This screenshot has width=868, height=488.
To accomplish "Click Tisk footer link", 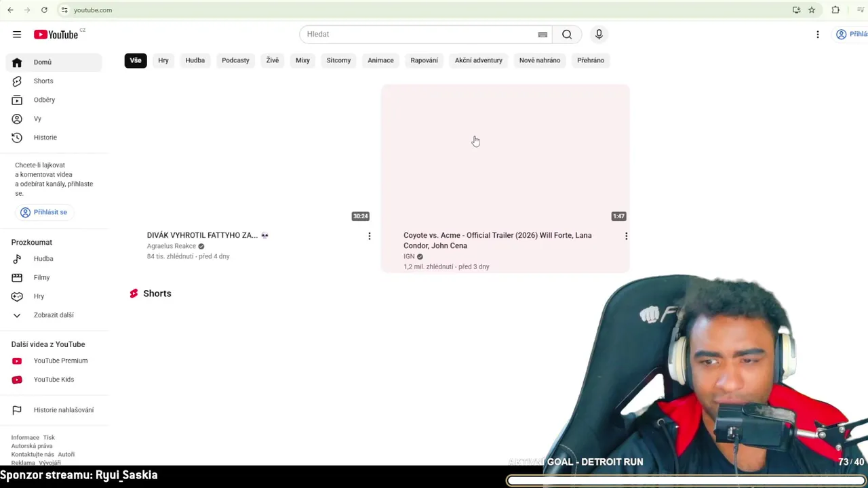I will tap(49, 438).
